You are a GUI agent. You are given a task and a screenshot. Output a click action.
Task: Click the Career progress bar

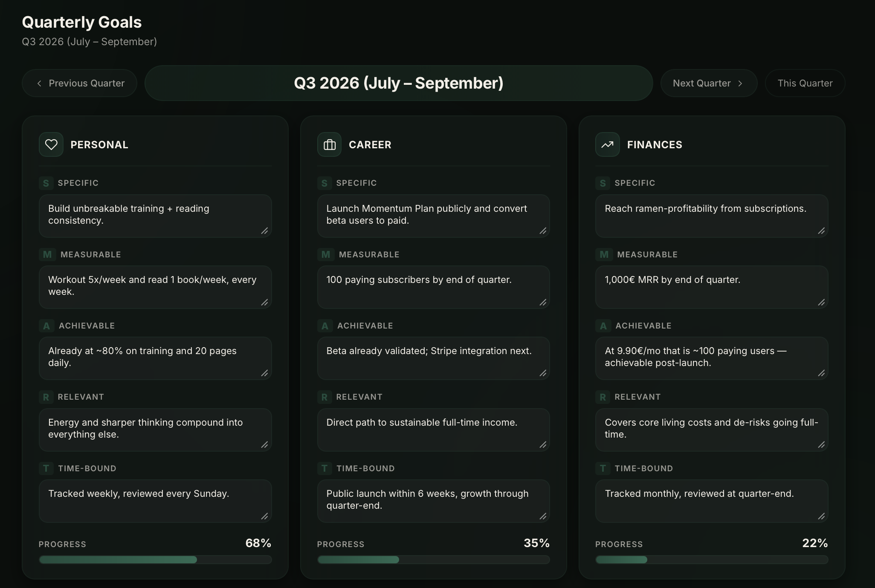[434, 559]
